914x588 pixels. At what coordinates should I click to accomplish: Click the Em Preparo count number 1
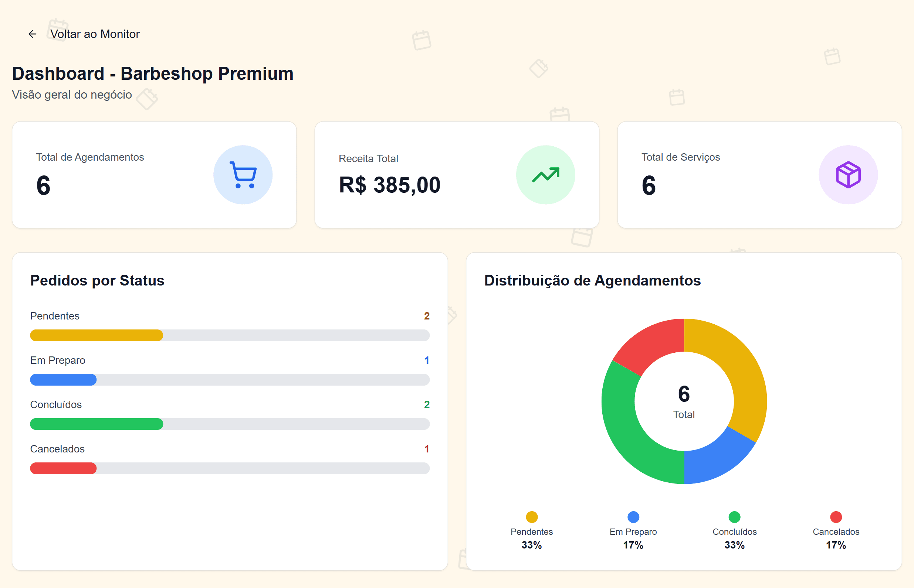point(427,360)
